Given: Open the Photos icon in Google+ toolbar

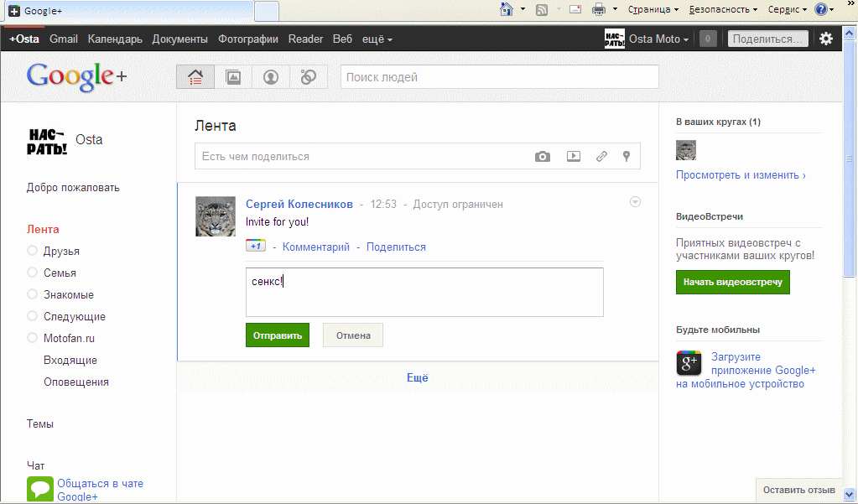Looking at the screenshot, I should click(x=234, y=77).
